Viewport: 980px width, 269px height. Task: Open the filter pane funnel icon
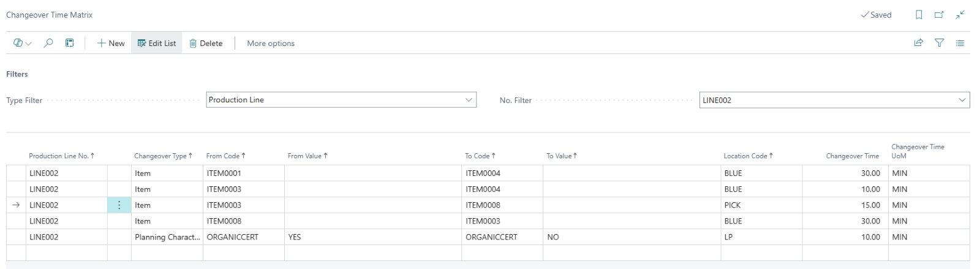click(x=939, y=43)
